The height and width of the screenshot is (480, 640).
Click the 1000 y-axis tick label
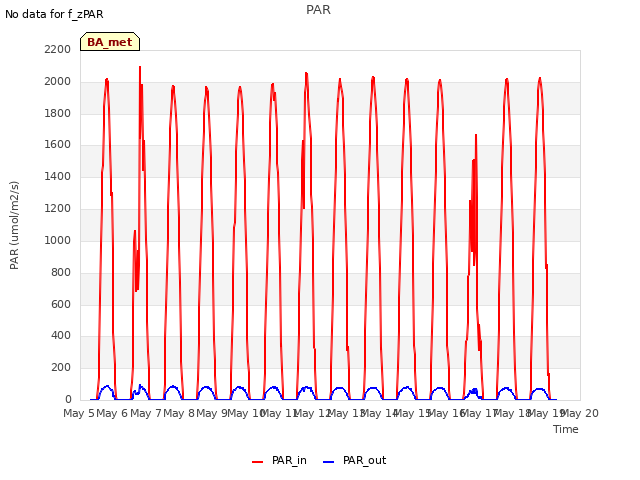(58, 240)
